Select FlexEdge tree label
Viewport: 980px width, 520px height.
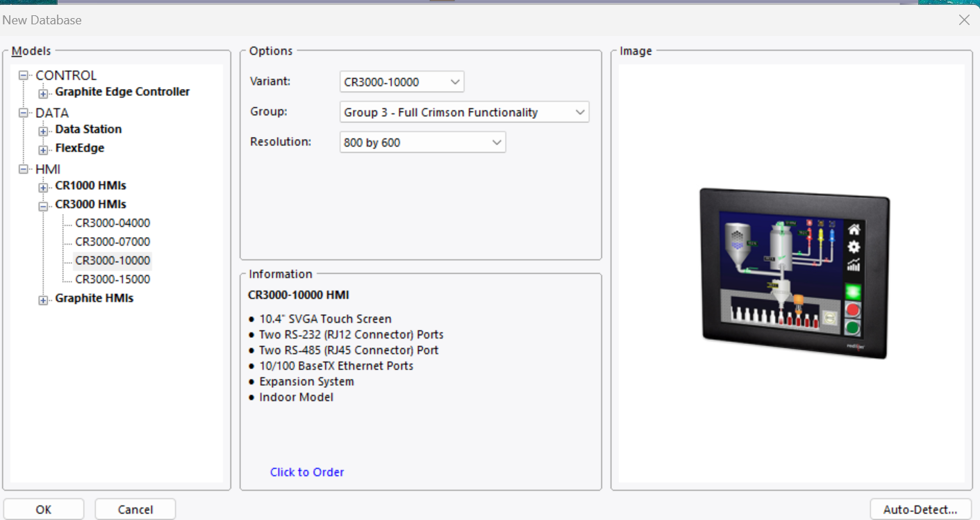coord(80,148)
